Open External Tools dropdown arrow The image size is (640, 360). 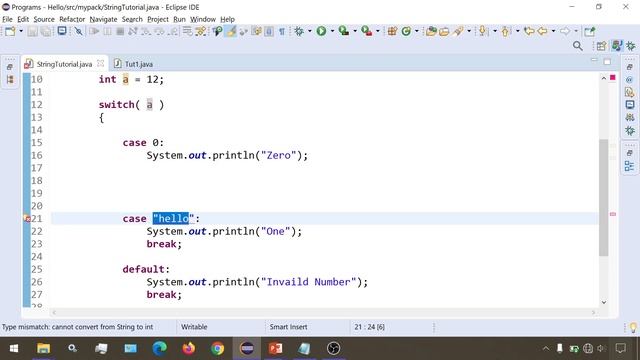(378, 31)
